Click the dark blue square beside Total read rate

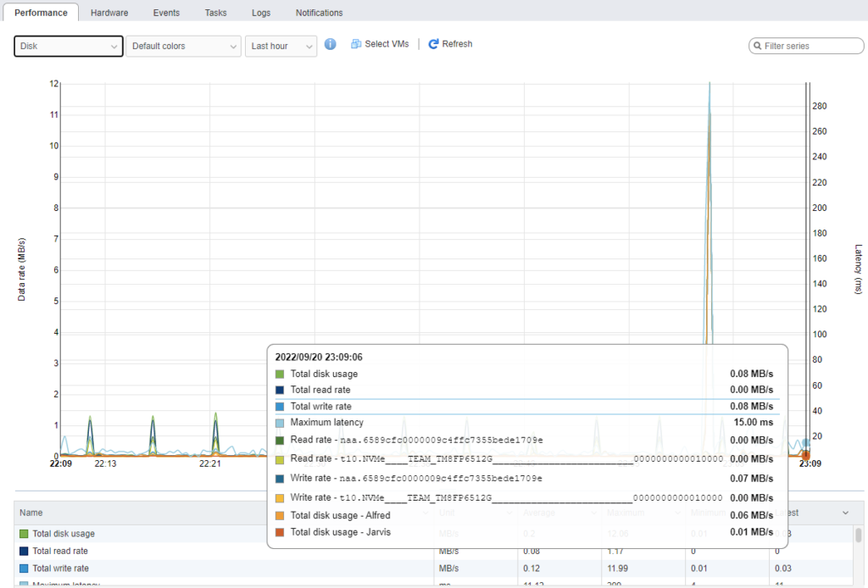[281, 390]
